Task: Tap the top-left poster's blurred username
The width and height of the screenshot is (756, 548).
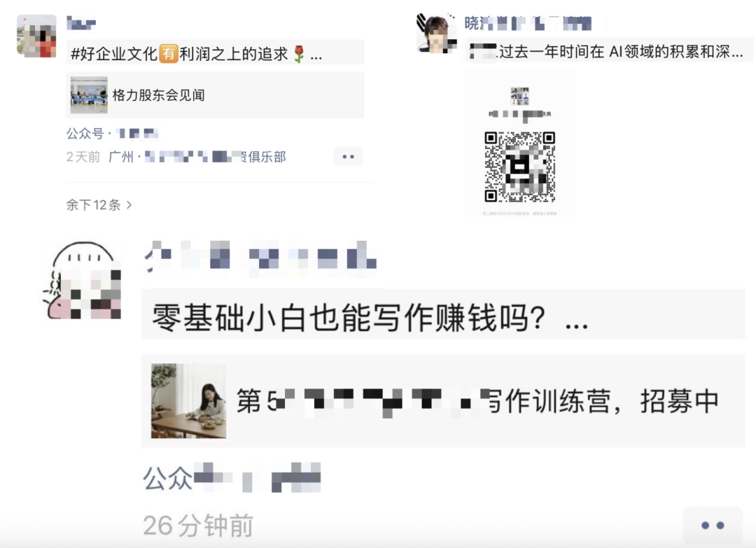Action: click(81, 22)
